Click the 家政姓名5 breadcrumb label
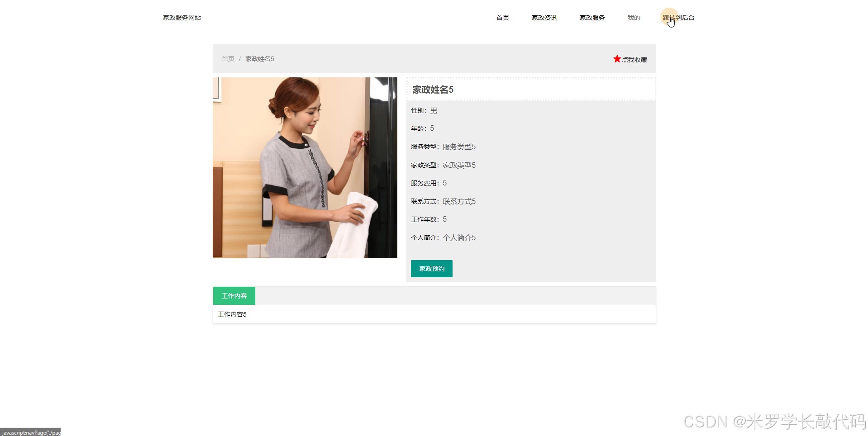 (259, 59)
